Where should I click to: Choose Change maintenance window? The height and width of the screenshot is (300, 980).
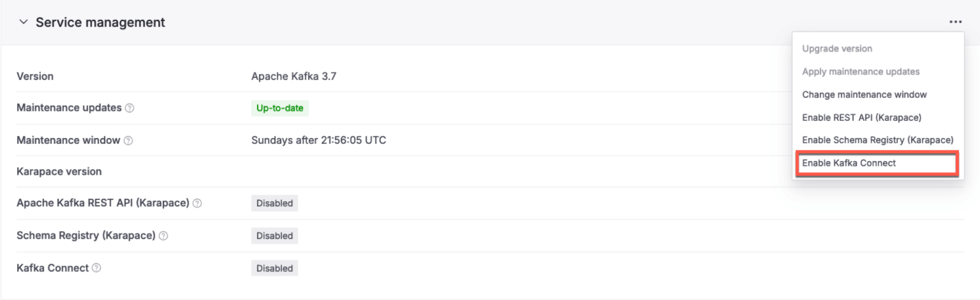click(864, 94)
